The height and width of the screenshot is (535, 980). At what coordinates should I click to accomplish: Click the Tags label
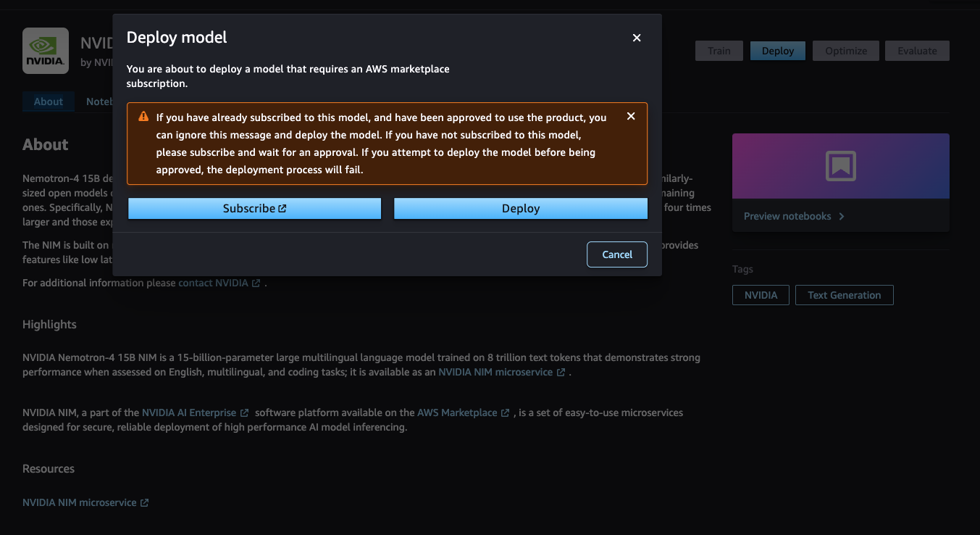tap(742, 269)
